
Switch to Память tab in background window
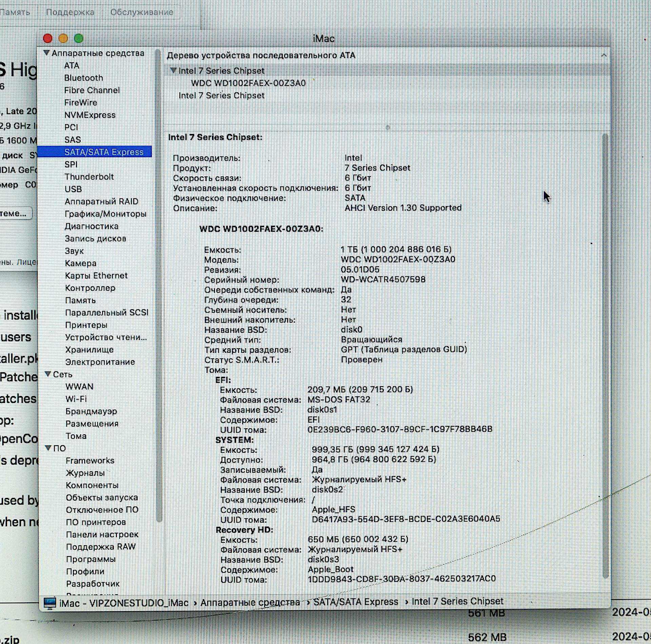click(x=15, y=13)
